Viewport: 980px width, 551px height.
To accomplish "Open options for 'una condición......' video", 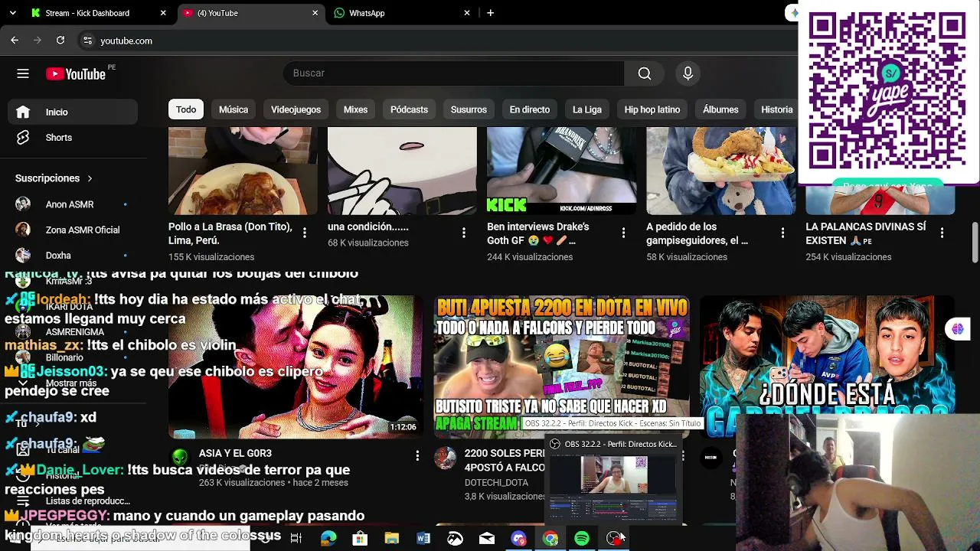I will 464,233.
